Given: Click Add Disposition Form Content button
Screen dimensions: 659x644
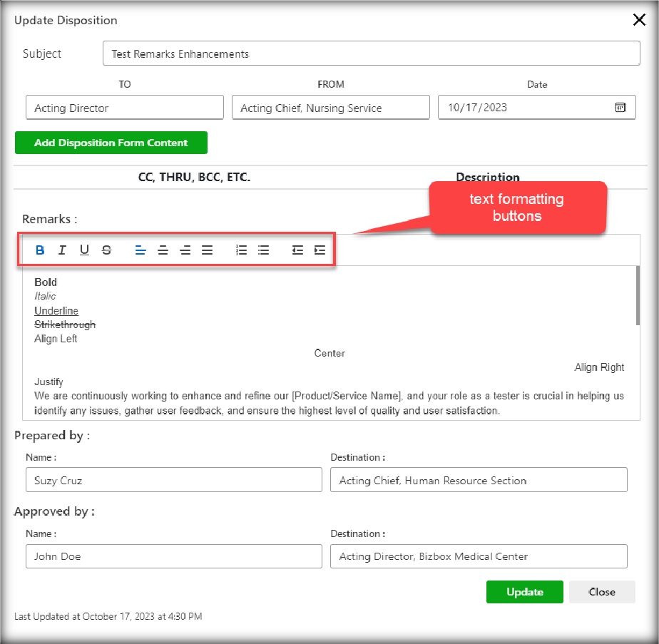Looking at the screenshot, I should coord(111,143).
